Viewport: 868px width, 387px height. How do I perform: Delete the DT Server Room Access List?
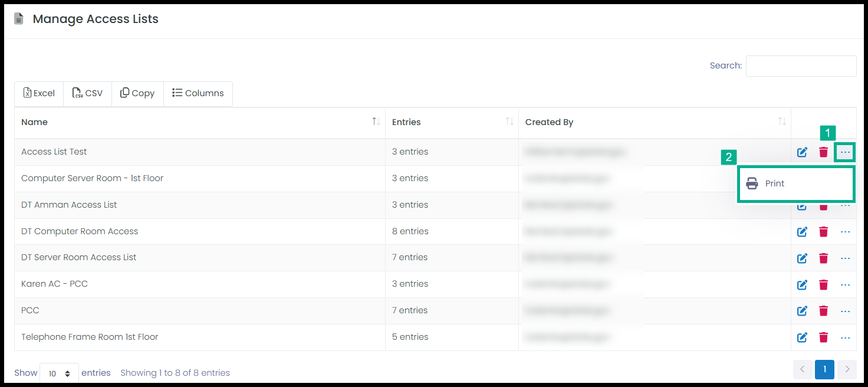823,258
